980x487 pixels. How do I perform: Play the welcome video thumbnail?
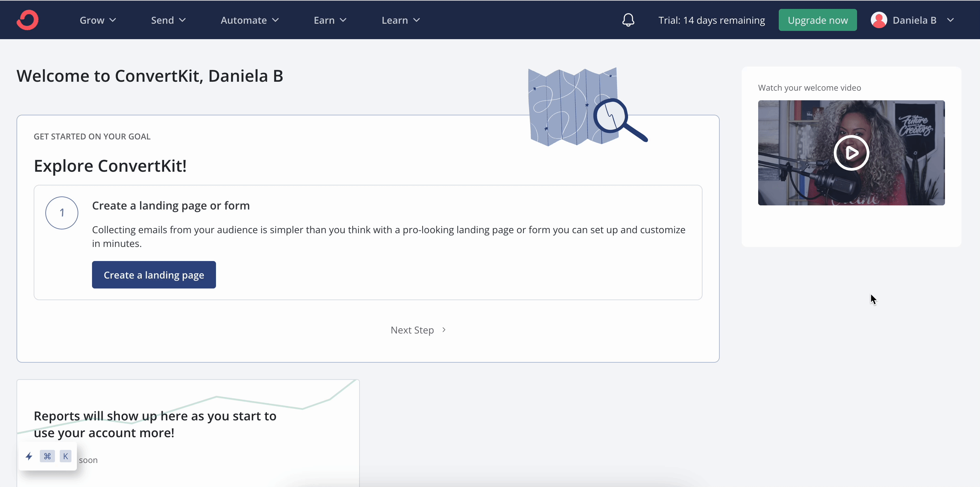[852, 152]
